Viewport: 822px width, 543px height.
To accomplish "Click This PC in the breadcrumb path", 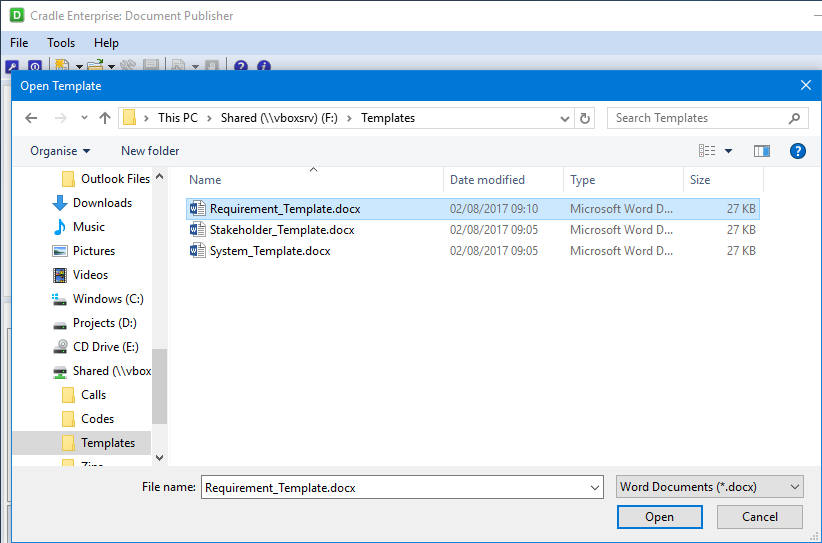I will [178, 118].
